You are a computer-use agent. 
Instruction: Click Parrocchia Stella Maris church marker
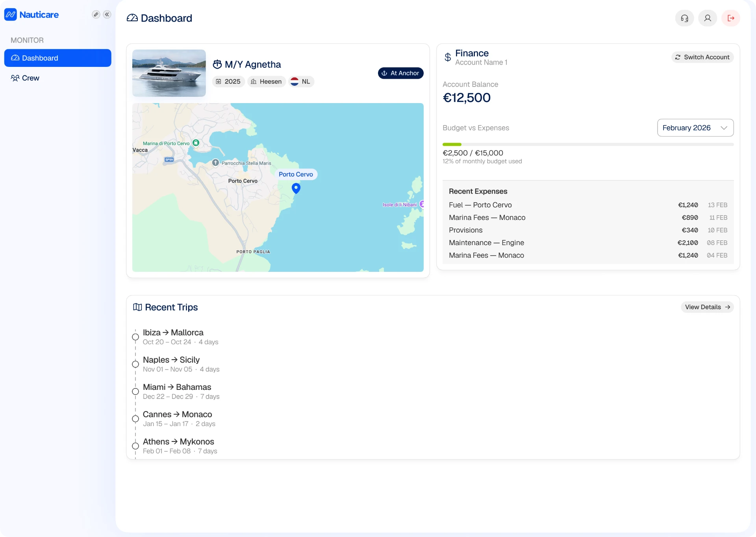coord(215,162)
